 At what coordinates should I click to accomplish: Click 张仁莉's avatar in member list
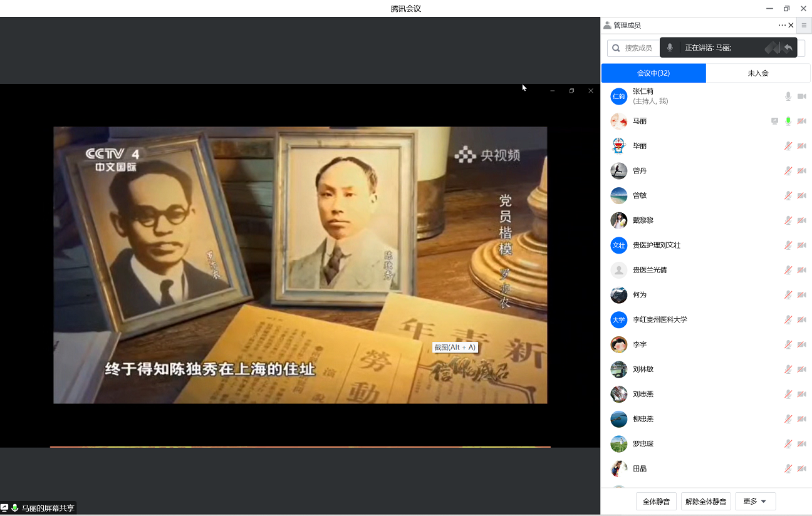[x=618, y=96]
